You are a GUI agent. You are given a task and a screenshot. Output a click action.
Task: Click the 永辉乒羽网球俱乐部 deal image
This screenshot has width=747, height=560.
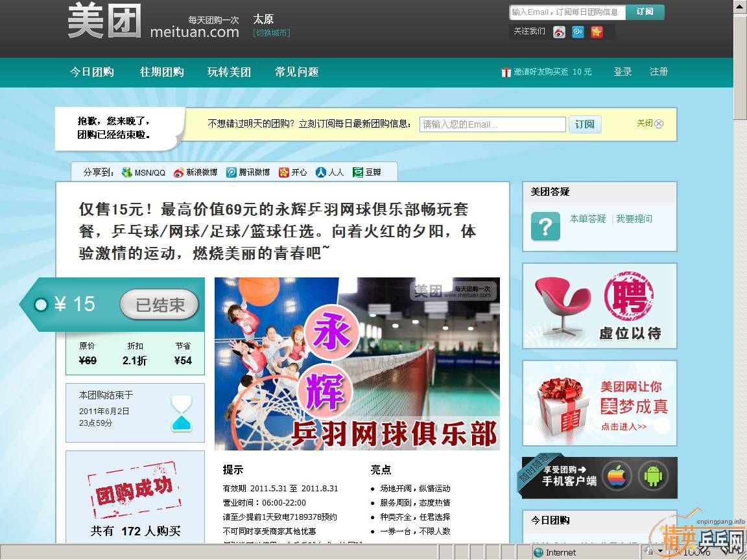click(x=357, y=364)
